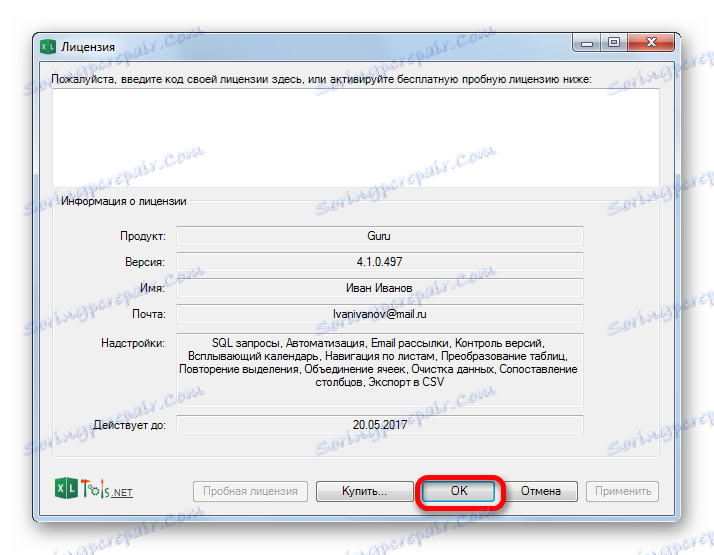
Task: Click the Отмена button
Action: point(541,491)
